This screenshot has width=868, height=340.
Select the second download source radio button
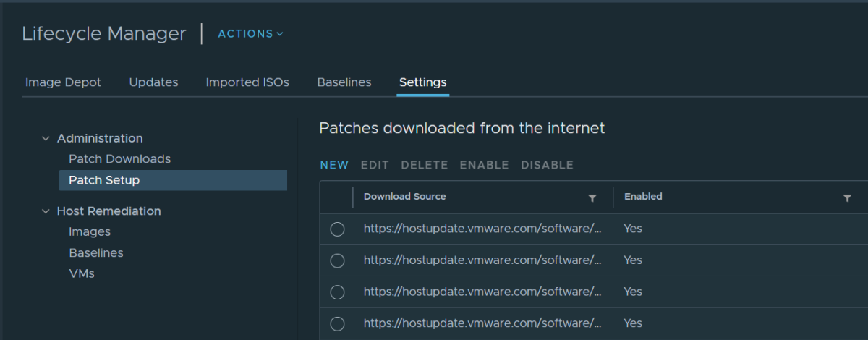pos(337,260)
